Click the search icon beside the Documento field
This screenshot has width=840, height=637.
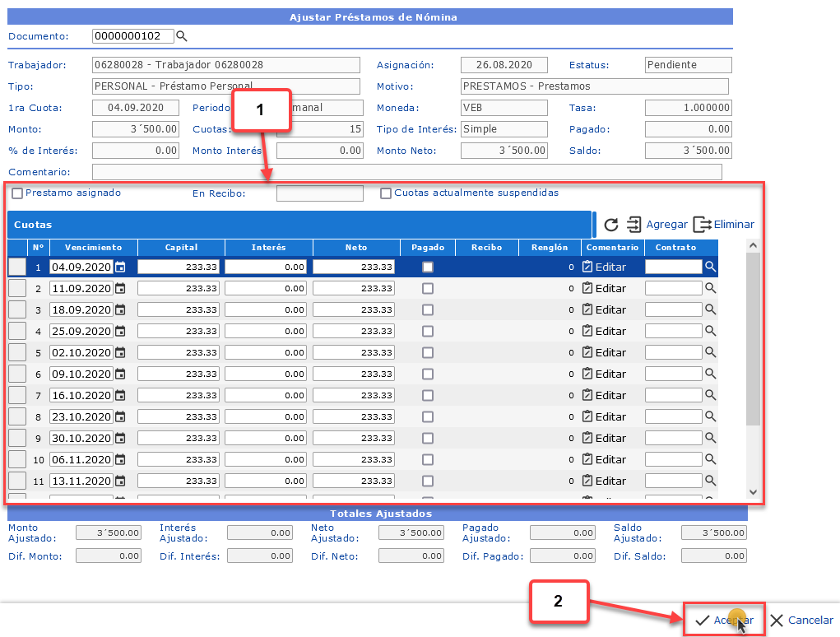click(182, 36)
